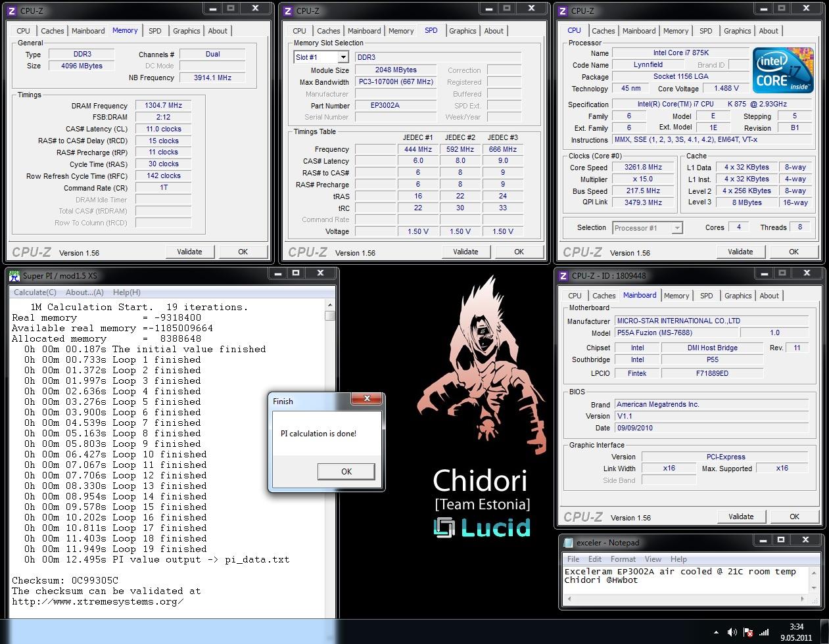Click the BIOS Date field 09/09/2010

[711, 428]
